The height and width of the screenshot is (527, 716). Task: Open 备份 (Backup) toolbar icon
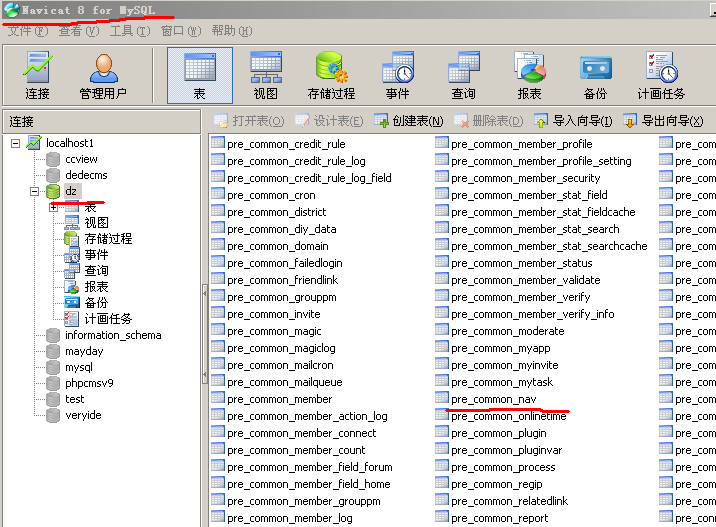tap(595, 76)
